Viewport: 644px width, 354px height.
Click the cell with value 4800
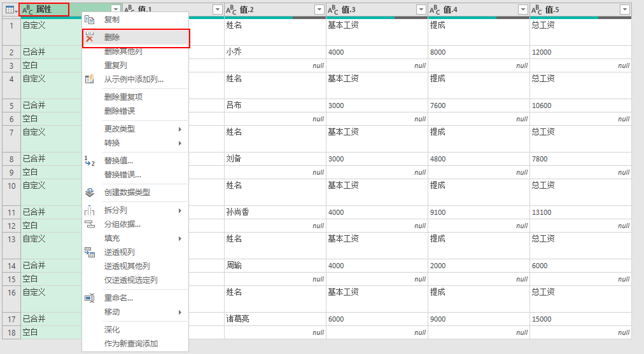tap(479, 159)
